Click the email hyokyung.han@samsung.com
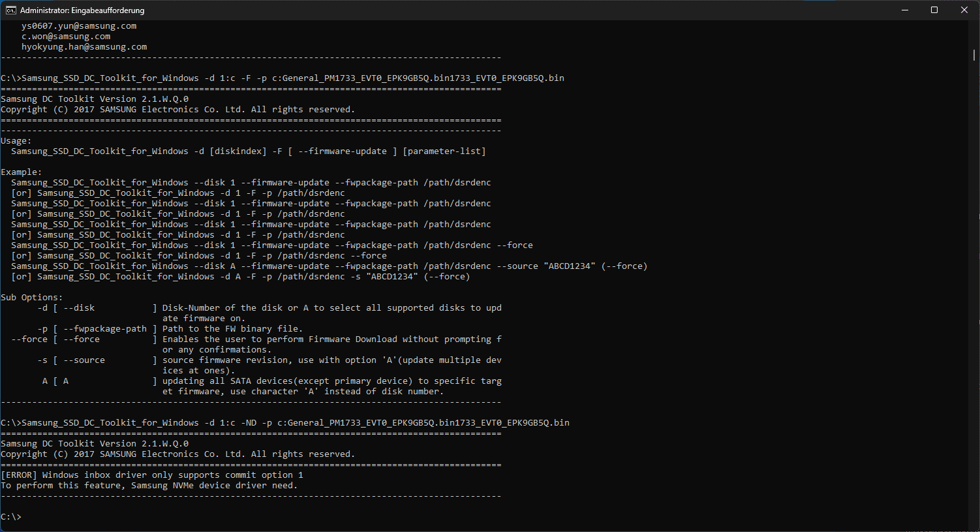 click(x=84, y=47)
